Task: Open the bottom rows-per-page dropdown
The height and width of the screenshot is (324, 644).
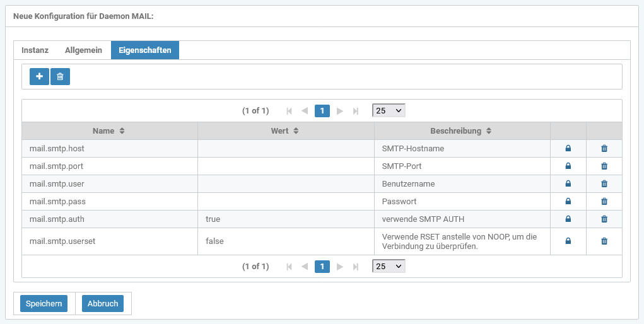Action: pyautogui.click(x=389, y=267)
